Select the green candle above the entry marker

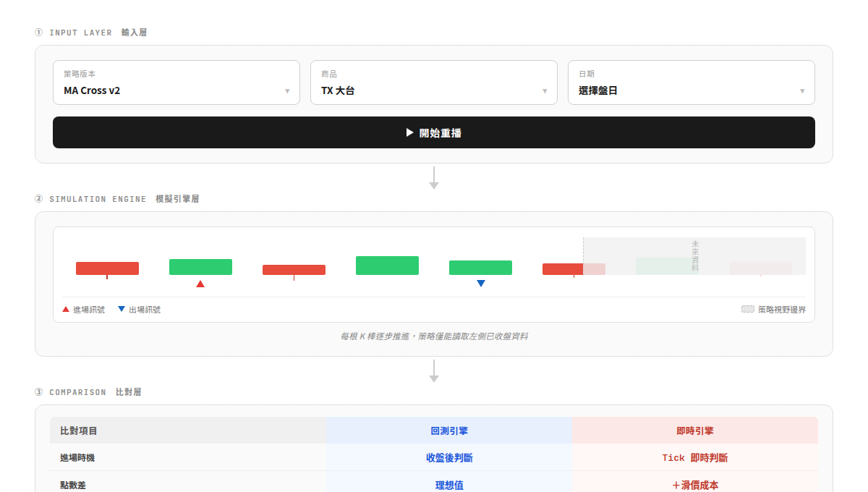(x=200, y=267)
